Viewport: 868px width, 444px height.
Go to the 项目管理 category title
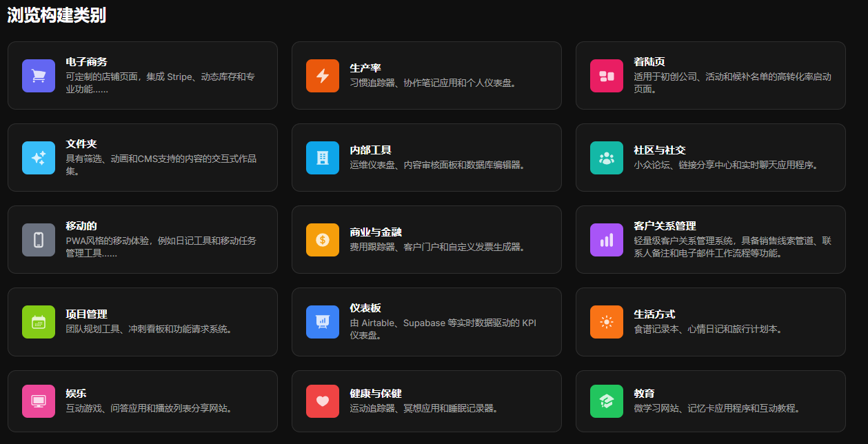(x=86, y=314)
